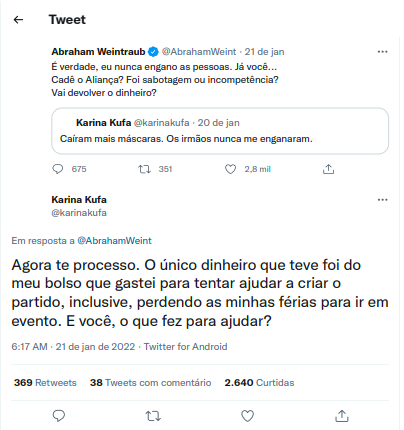
Task: Open the @AbrahamWeint mention in reply line
Action: click(114, 241)
